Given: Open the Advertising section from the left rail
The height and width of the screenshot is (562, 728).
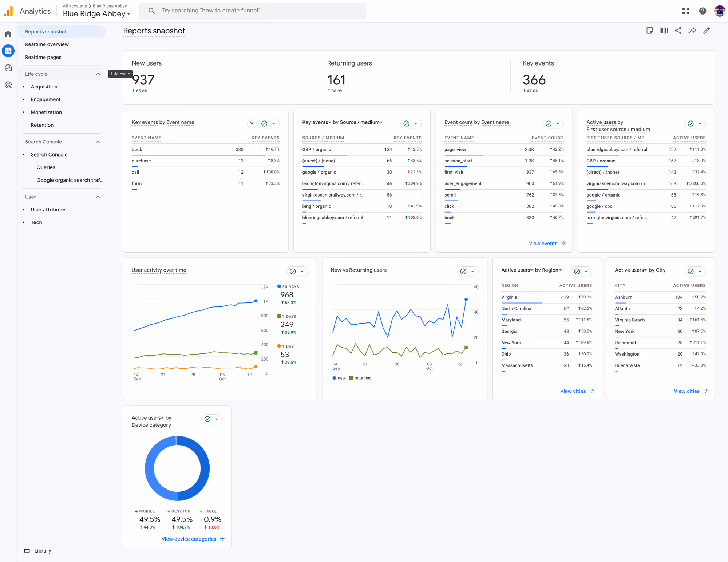Looking at the screenshot, I should 8,85.
